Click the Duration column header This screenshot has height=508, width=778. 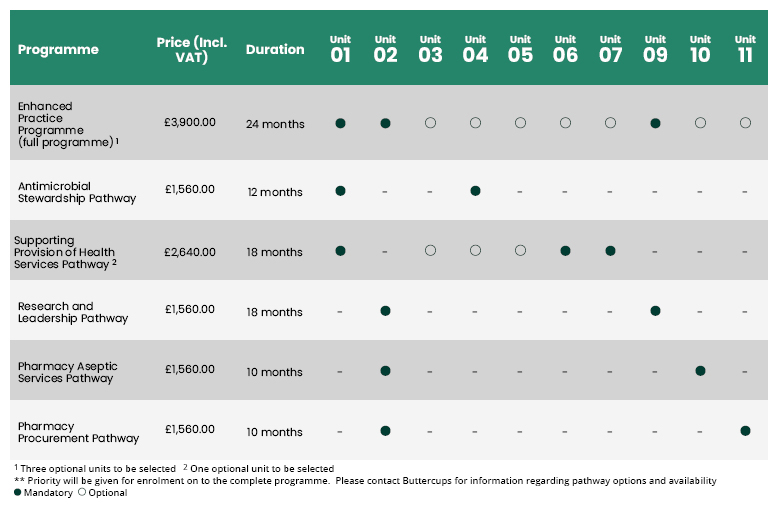[x=275, y=49]
